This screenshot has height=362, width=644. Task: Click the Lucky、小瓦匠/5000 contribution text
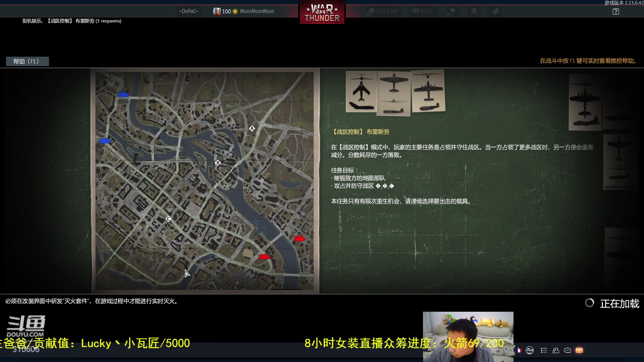pyautogui.click(x=136, y=343)
